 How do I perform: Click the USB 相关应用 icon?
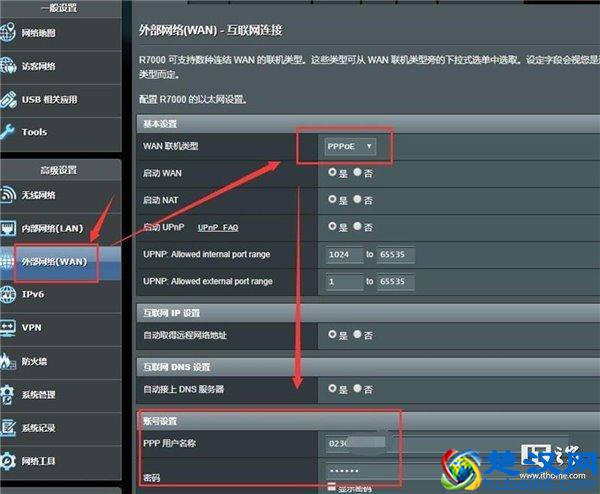[x=8, y=99]
